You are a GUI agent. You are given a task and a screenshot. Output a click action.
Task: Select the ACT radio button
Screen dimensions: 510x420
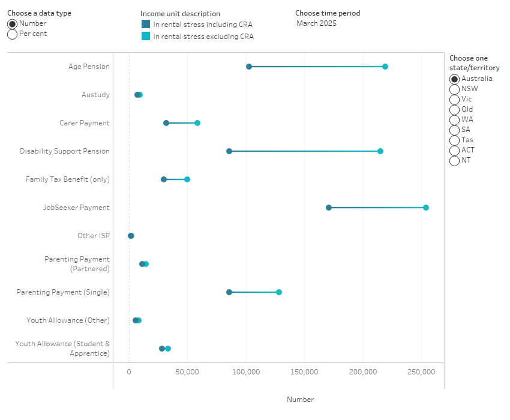(x=455, y=150)
